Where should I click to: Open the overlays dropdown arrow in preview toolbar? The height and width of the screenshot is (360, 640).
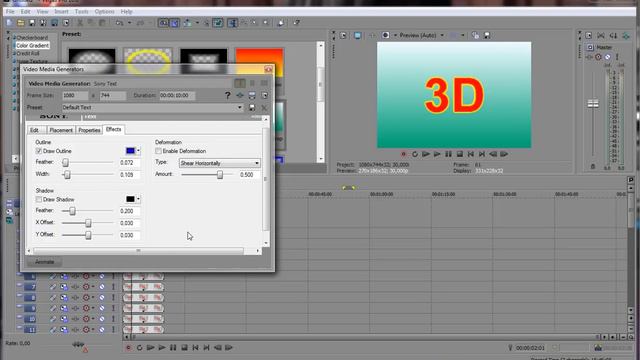463,36
